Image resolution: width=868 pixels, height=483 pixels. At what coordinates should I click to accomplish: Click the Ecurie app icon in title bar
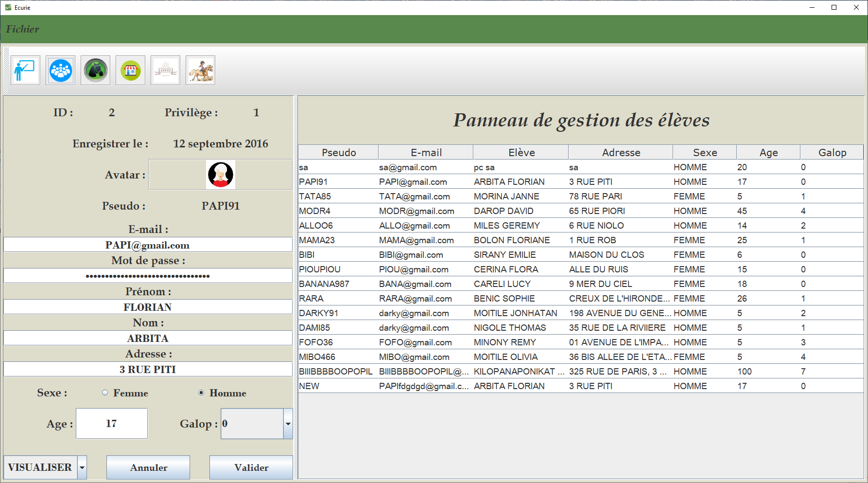tap(8, 7)
